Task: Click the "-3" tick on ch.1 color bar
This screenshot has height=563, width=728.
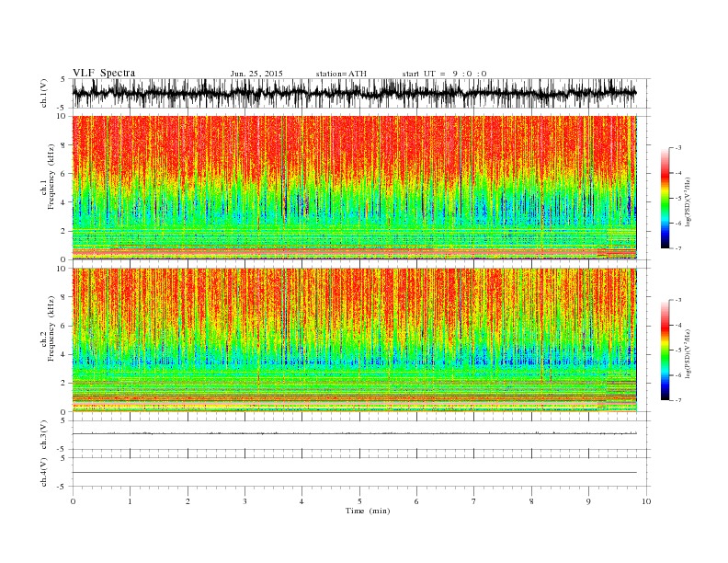Action: tap(678, 148)
